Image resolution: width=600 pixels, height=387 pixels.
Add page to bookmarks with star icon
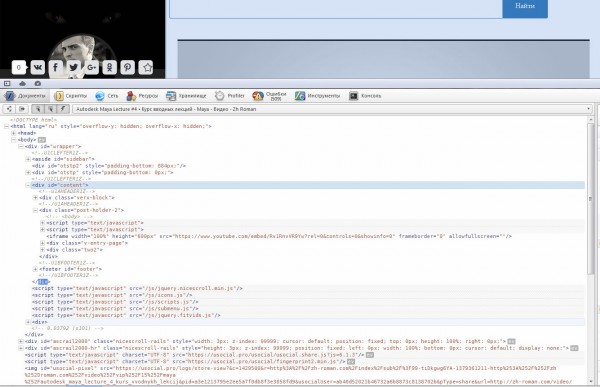click(x=146, y=67)
